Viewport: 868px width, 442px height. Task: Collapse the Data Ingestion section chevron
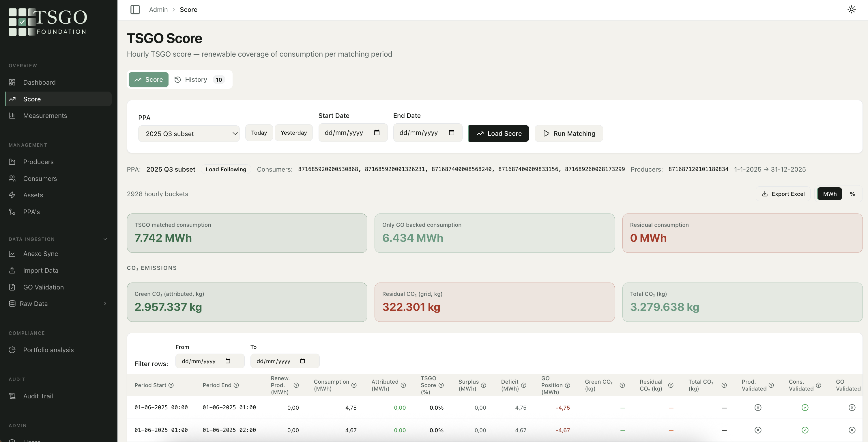(105, 239)
